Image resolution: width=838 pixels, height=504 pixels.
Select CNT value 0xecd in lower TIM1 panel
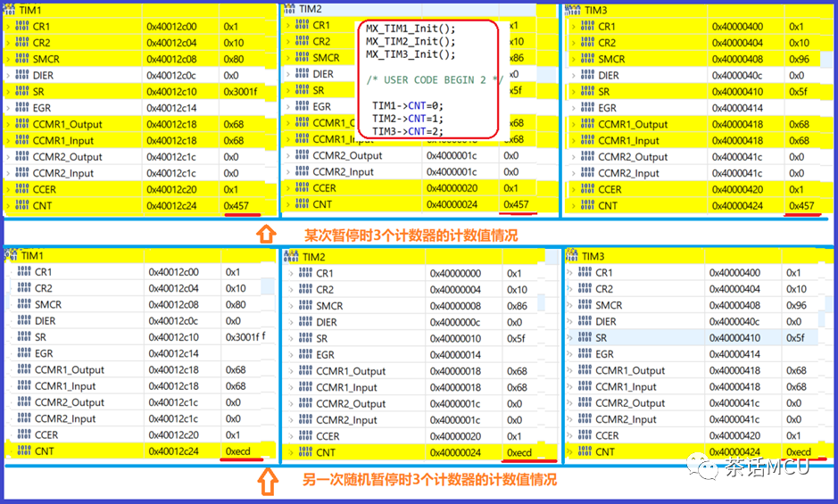pos(237,451)
